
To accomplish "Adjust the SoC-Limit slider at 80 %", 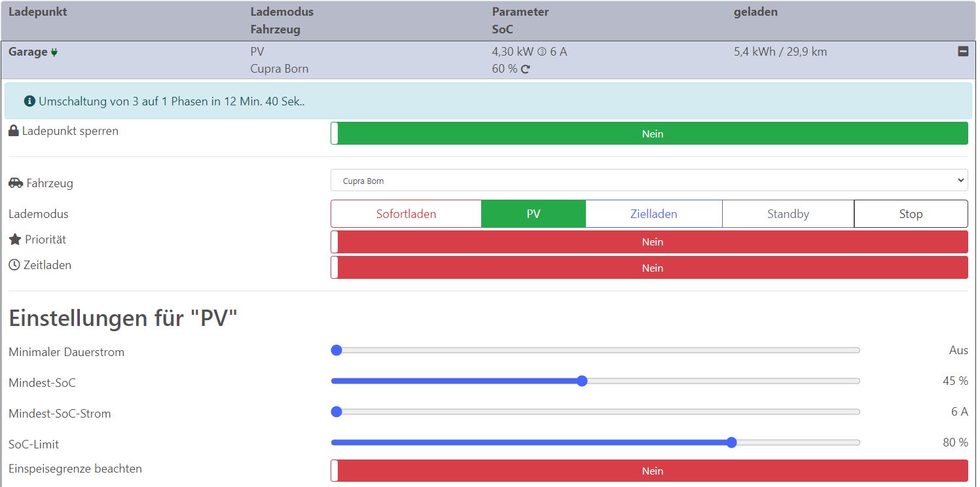I will coord(731,442).
